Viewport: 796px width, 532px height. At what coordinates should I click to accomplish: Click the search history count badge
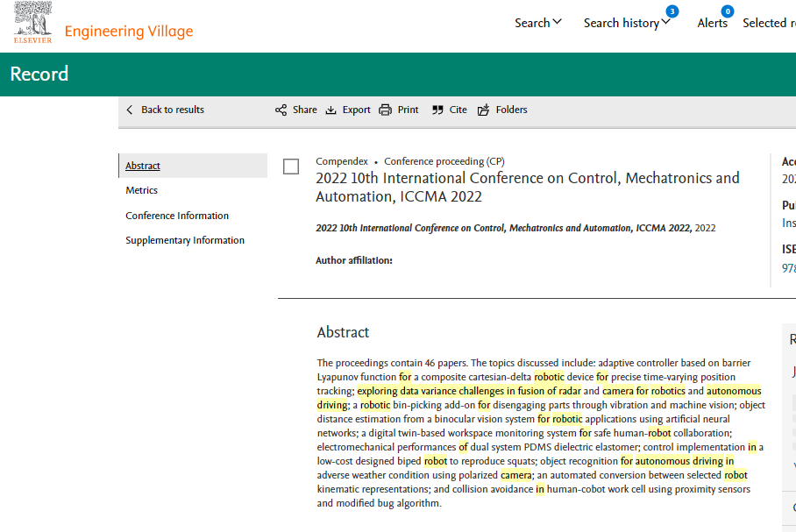point(672,11)
